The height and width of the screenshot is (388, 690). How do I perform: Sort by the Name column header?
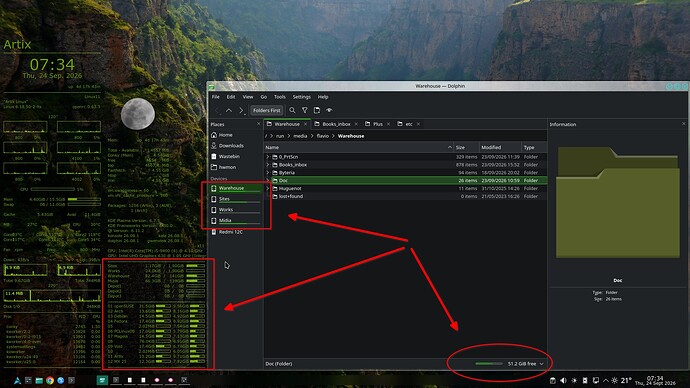358,147
